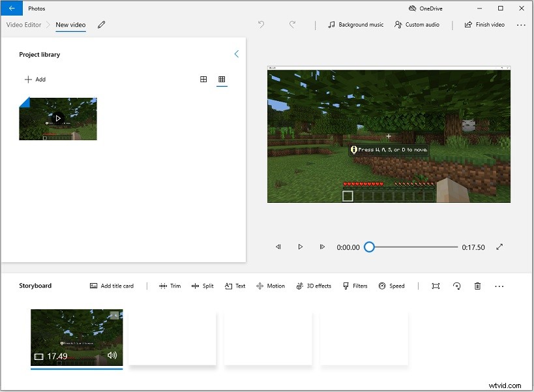Screen dimensions: 534x392
Task: Switch Project library to large thumbnail view
Action: pos(203,79)
